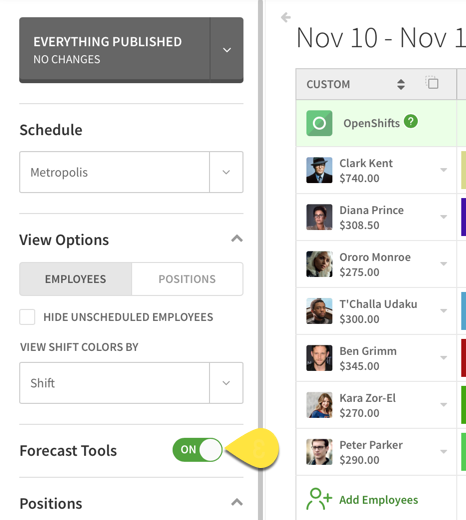Screen dimensions: 466x520
Task: Click the Add Employees person-plus icon
Action: tap(319, 499)
